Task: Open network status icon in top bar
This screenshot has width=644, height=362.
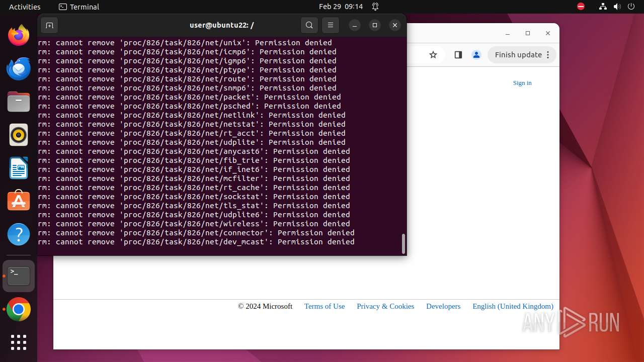Action: tap(603, 7)
